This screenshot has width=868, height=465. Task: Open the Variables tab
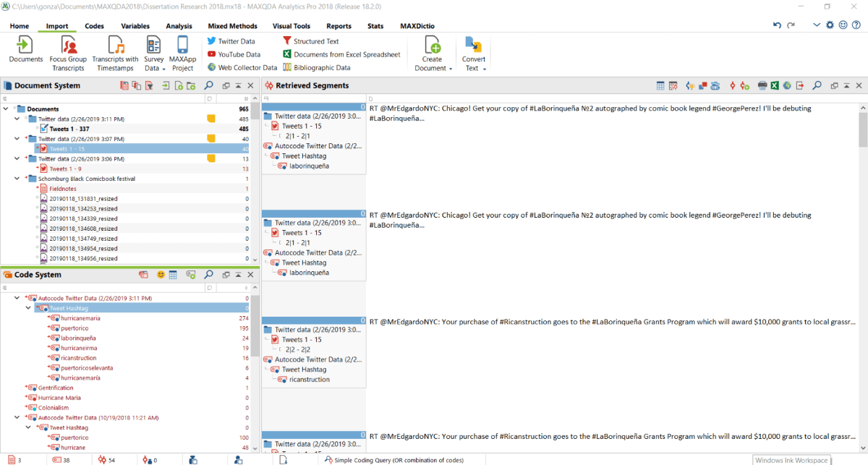tap(135, 26)
